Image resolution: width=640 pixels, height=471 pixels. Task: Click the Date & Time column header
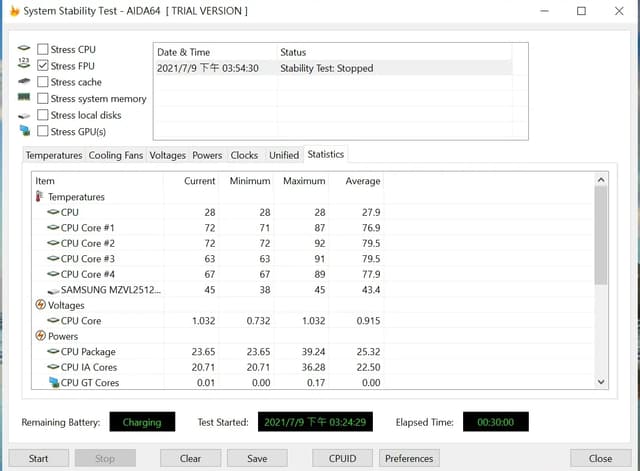(x=216, y=52)
